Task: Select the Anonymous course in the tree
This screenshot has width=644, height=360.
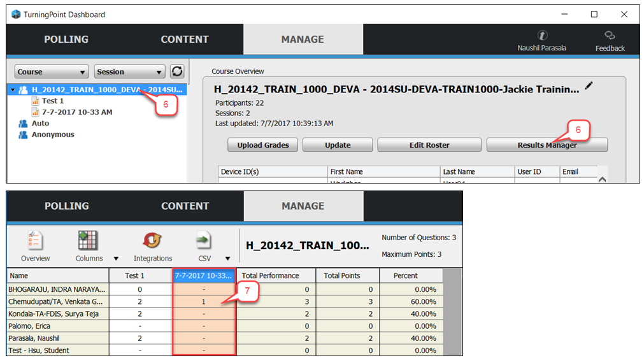Action: pos(53,135)
